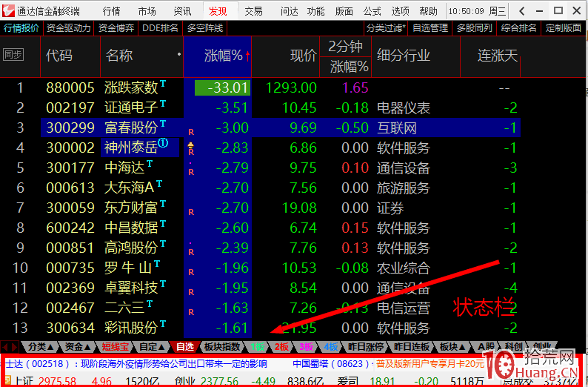Click the bell alert icon in 神州泰岳 row
Image resolution: width=588 pixels, height=387 pixels.
(x=191, y=145)
